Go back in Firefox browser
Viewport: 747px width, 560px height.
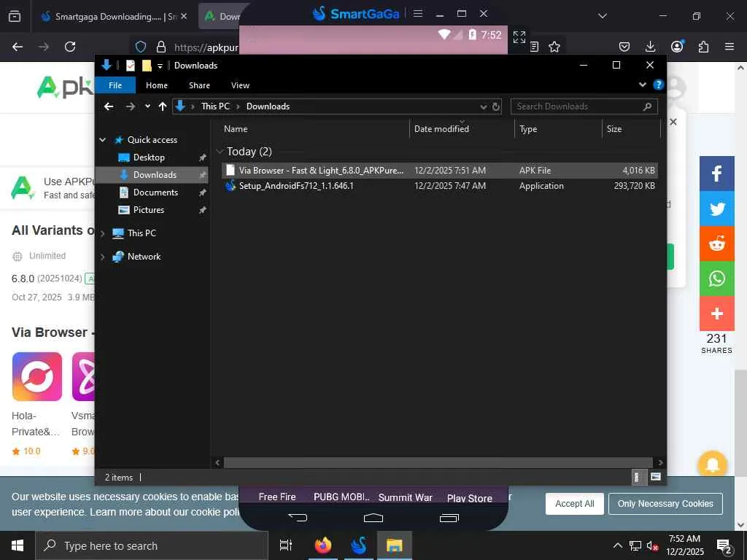[18, 47]
